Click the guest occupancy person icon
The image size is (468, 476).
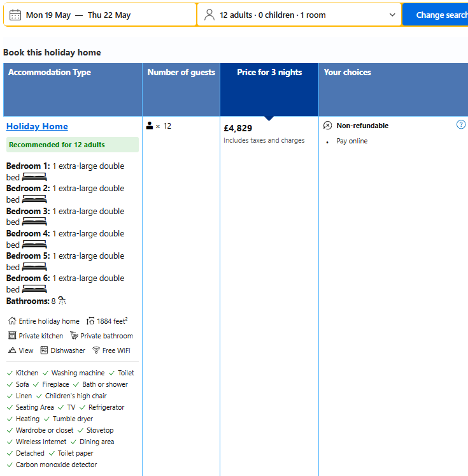[150, 126]
